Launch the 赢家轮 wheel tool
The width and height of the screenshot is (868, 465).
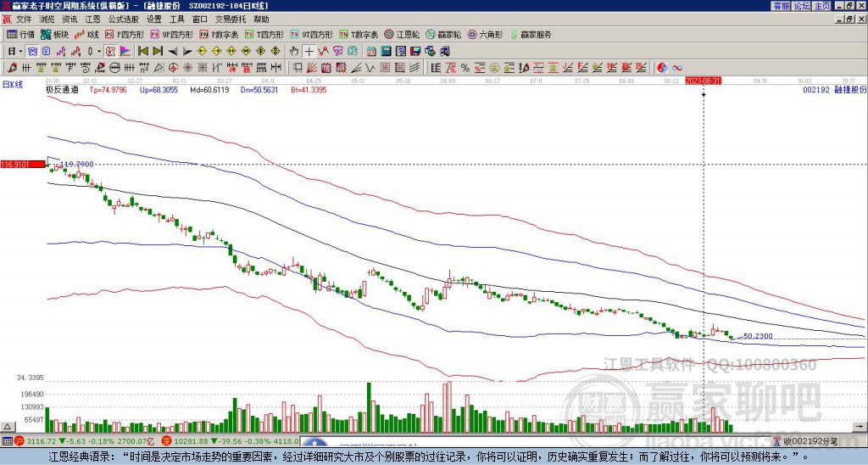click(444, 34)
